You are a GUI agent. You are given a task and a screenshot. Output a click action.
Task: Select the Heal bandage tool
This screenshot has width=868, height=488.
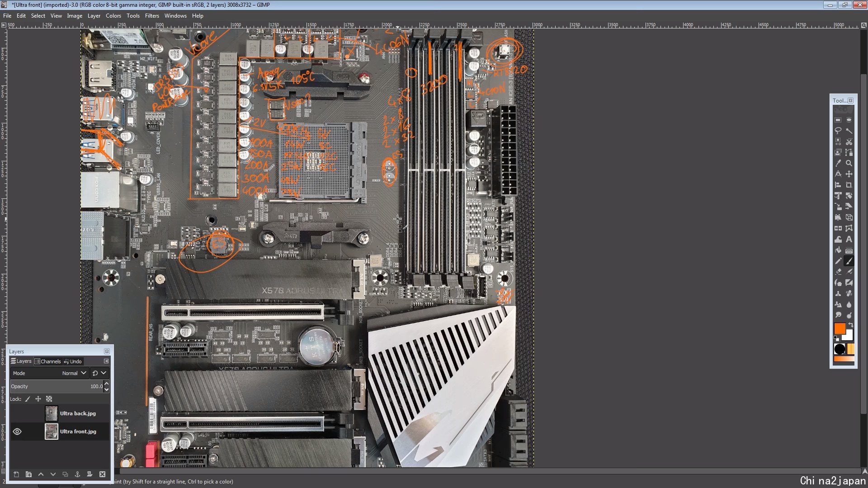849,294
